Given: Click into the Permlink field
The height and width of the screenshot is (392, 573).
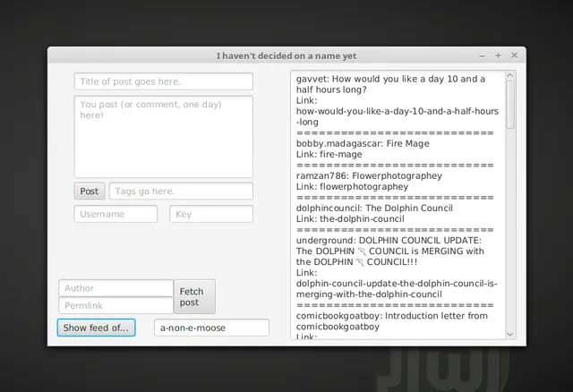Looking at the screenshot, I should [x=115, y=305].
